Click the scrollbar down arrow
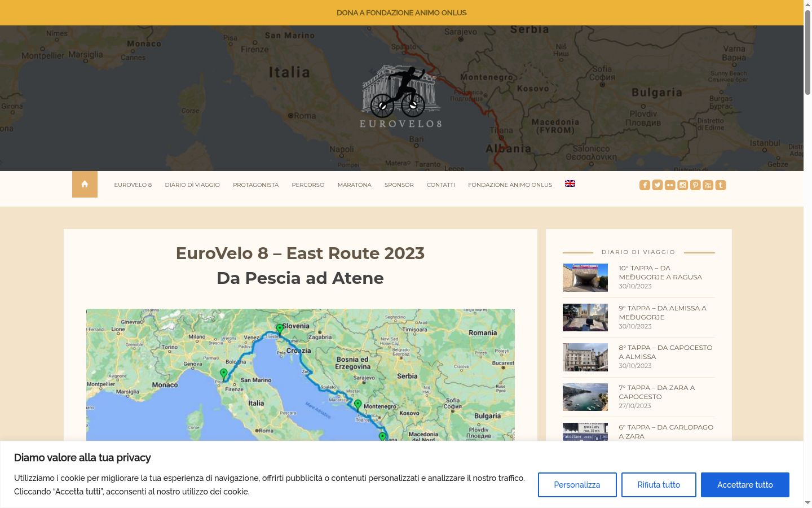Screen dimensions: 812x508 tap(807, 503)
